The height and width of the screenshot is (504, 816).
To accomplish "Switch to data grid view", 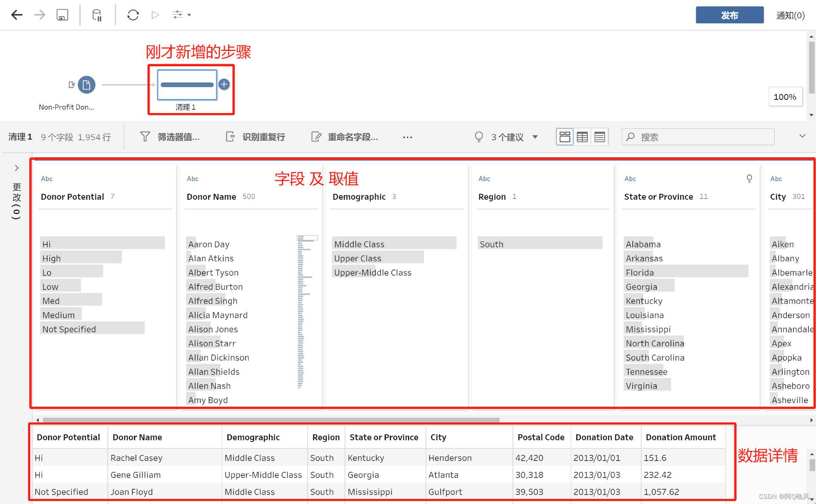I will pos(582,137).
